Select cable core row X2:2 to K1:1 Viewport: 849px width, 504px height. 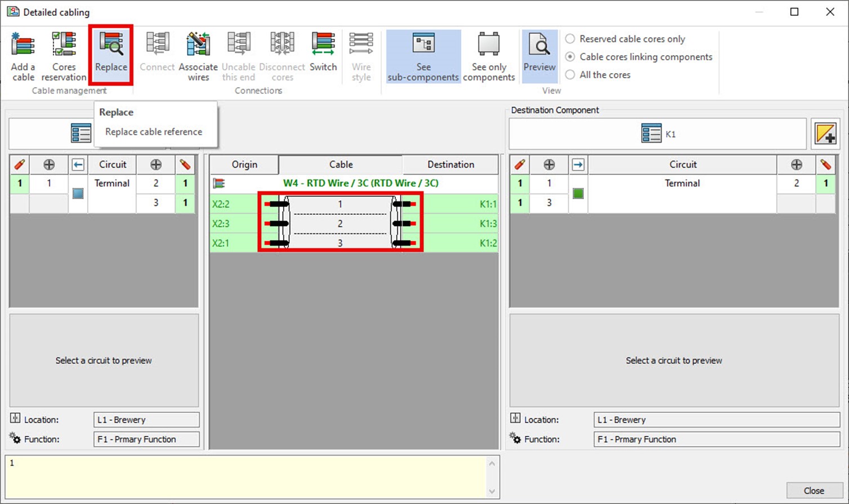[340, 204]
